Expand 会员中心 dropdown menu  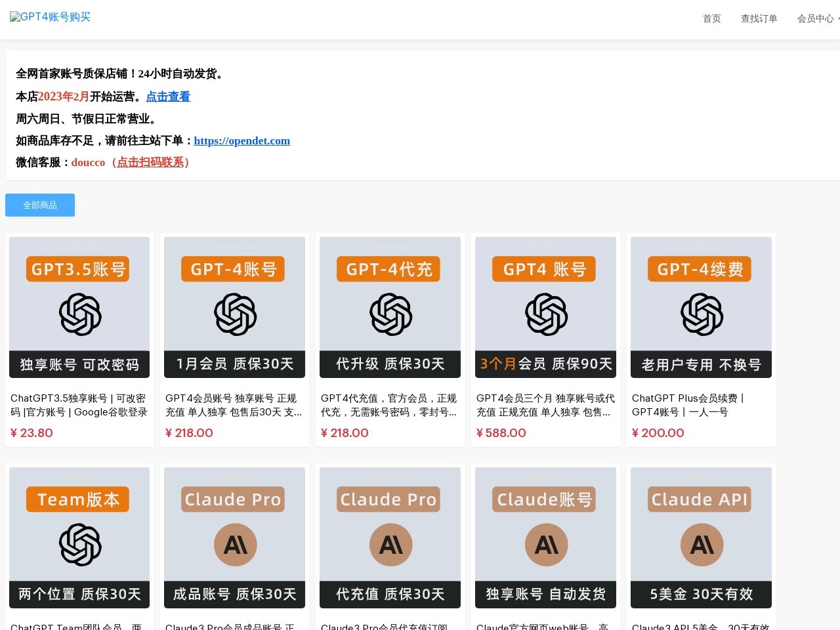click(x=818, y=18)
